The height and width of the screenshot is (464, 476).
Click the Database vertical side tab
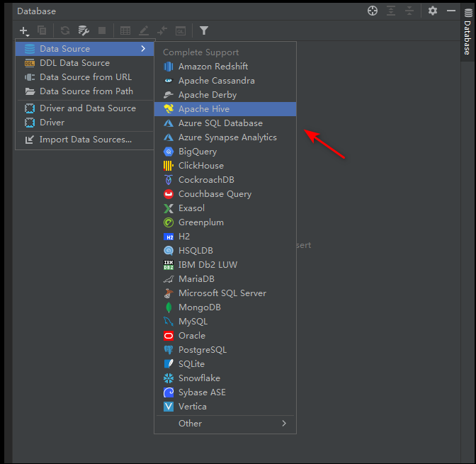(467, 32)
